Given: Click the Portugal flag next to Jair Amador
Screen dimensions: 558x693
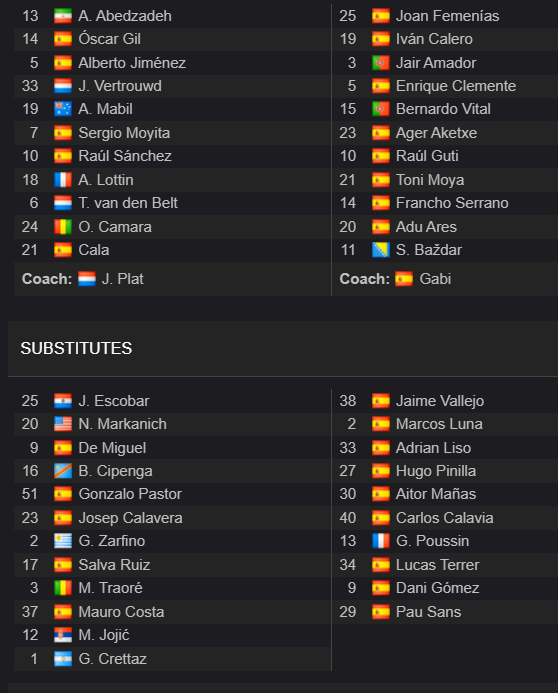Looking at the screenshot, I should [380, 63].
